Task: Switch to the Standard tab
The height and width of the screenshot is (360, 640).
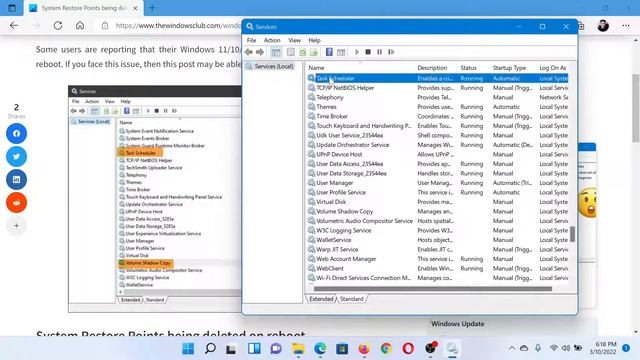Action: coord(351,299)
